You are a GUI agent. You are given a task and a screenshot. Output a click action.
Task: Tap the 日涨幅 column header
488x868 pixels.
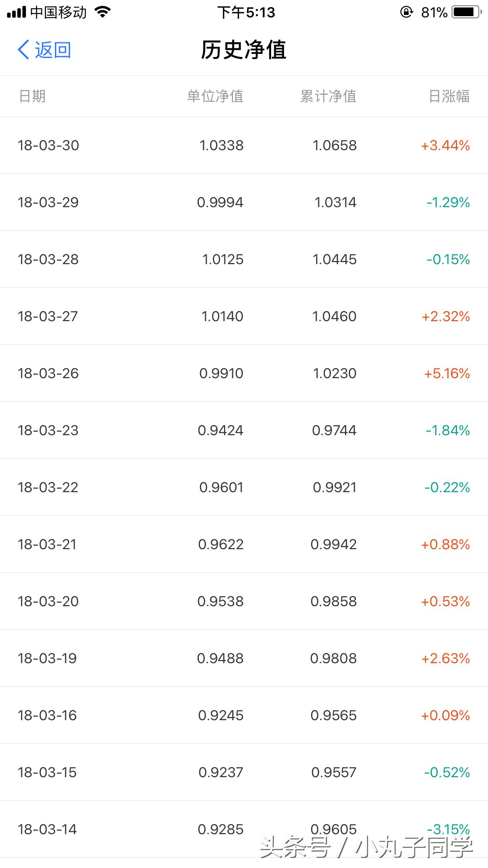point(449,96)
